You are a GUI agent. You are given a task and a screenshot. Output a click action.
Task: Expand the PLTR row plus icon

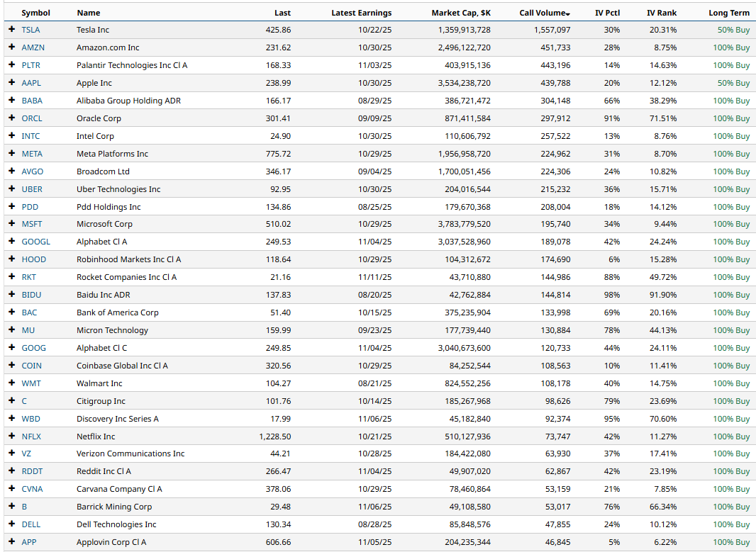coord(12,65)
